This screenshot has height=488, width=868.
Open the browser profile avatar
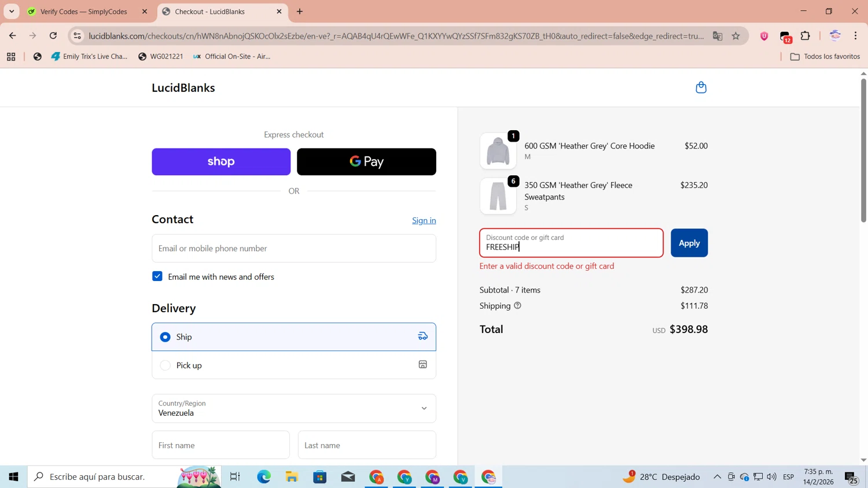pyautogui.click(x=835, y=36)
